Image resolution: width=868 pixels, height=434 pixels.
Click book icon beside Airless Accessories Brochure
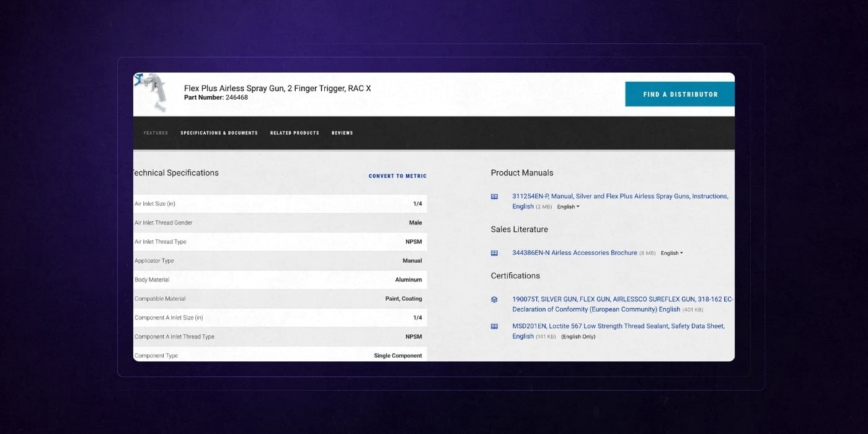click(x=494, y=253)
